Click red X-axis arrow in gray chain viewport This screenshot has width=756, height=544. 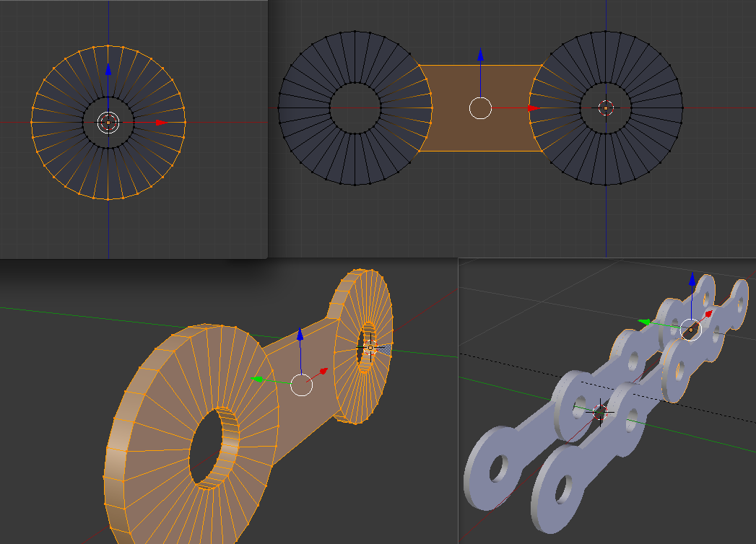[x=709, y=314]
